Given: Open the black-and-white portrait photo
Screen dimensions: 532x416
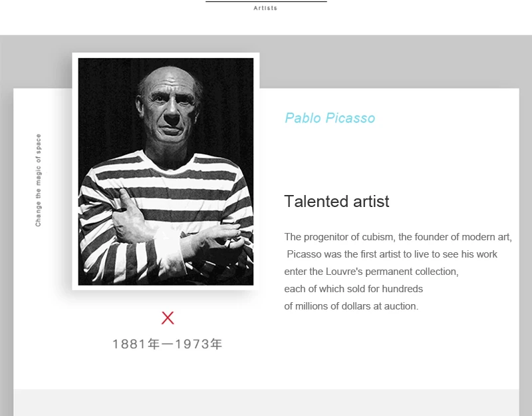Looking at the screenshot, I should pyautogui.click(x=166, y=172).
